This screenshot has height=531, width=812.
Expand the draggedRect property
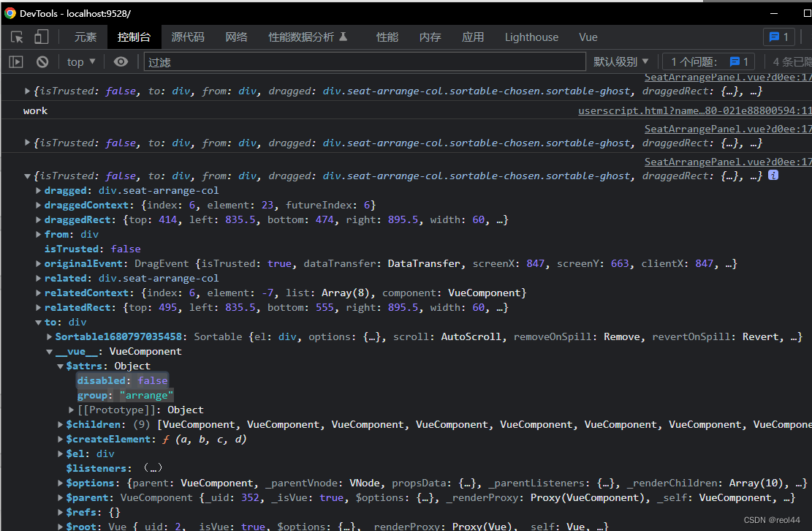pyautogui.click(x=38, y=219)
